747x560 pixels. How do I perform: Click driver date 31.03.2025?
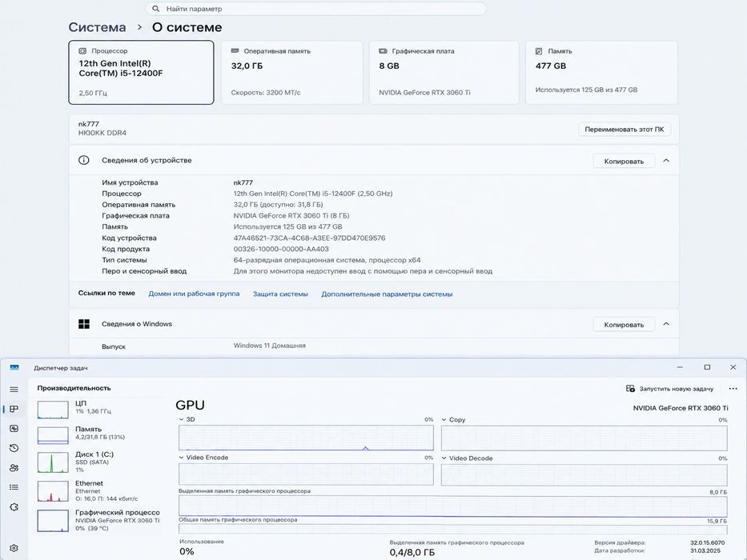point(706,550)
